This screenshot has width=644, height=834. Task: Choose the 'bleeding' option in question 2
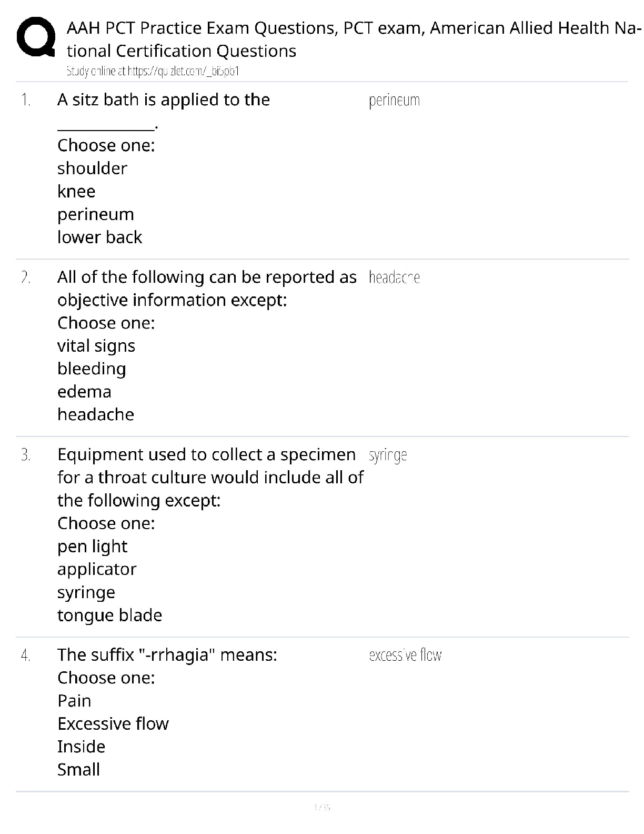pyautogui.click(x=92, y=369)
